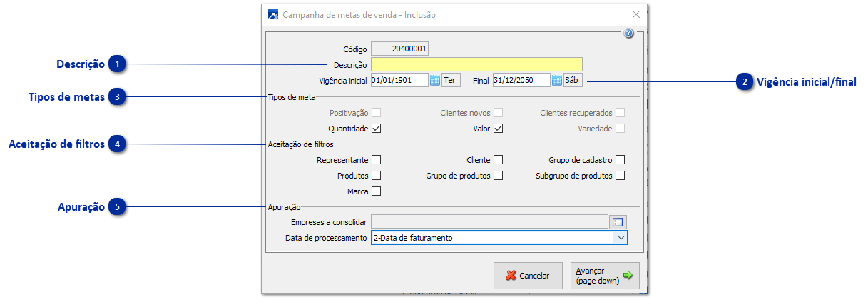The width and height of the screenshot is (868, 305).
Task: Toggle the Quantidade checkbox
Action: [x=377, y=129]
